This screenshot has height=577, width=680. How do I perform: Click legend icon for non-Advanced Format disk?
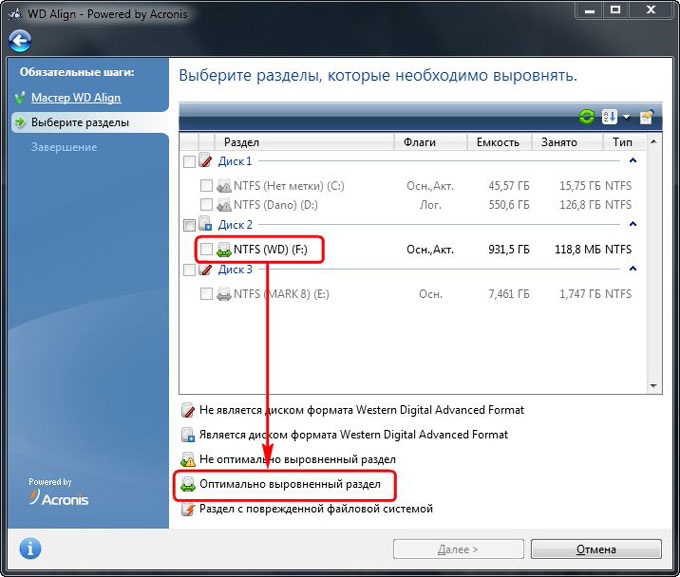pyautogui.click(x=188, y=410)
